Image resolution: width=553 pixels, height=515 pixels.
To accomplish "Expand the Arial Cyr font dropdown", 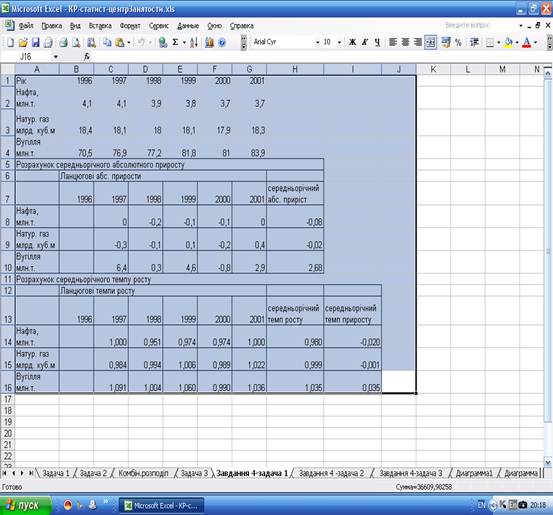I will 317,42.
